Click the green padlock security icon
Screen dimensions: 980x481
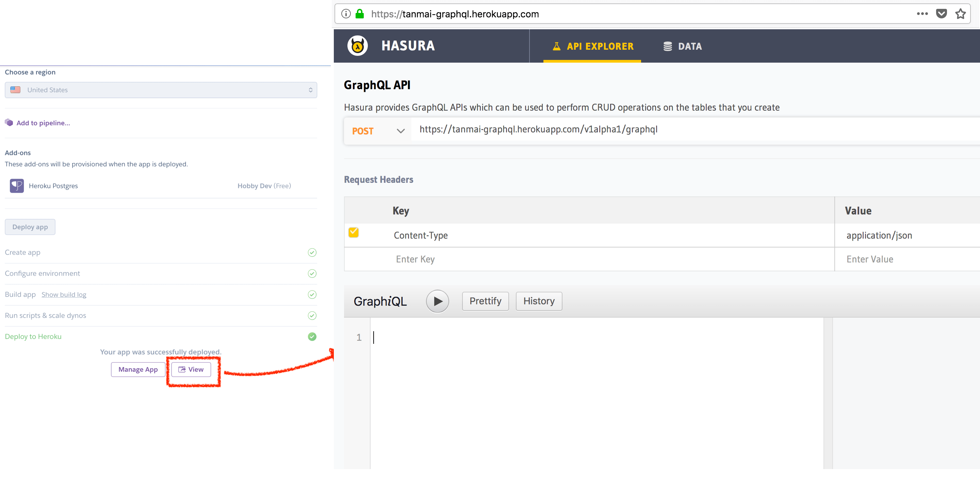(360, 14)
